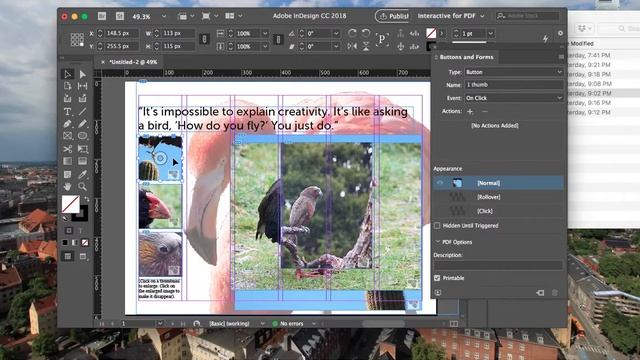Image resolution: width=640 pixels, height=360 pixels.
Task: Open the zoom level dropdown
Action: [164, 16]
